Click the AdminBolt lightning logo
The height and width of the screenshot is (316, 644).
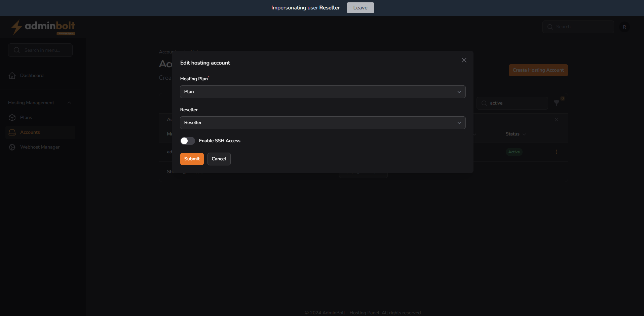[16, 27]
